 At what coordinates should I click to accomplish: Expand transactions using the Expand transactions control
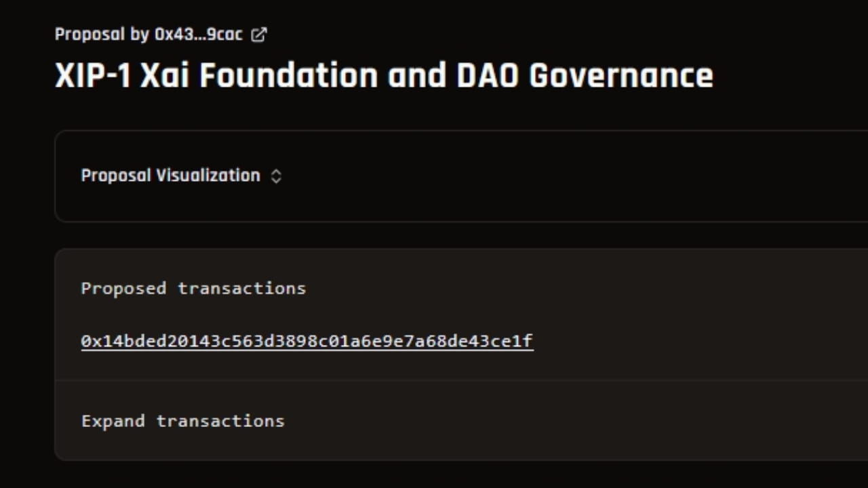point(182,420)
